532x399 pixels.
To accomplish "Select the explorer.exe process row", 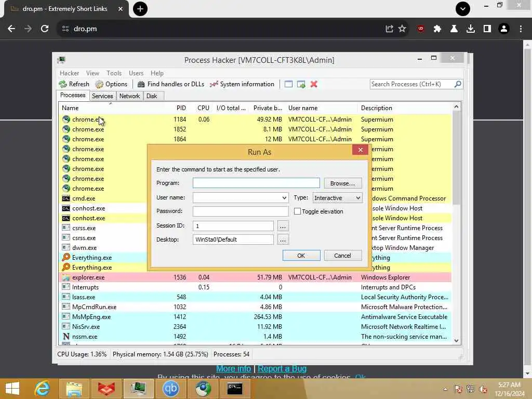I will click(255, 277).
